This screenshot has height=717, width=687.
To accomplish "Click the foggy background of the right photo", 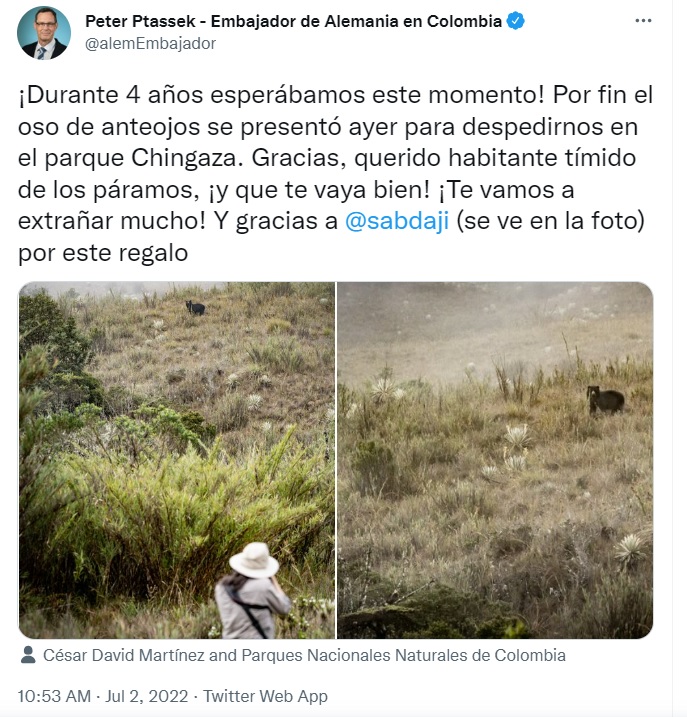I will click(495, 320).
